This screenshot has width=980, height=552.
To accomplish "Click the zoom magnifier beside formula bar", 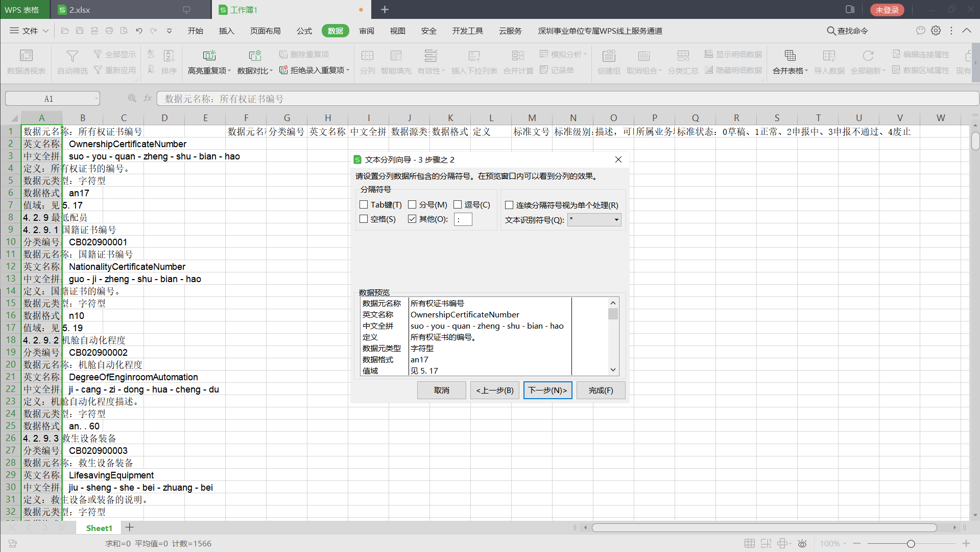I will [132, 98].
